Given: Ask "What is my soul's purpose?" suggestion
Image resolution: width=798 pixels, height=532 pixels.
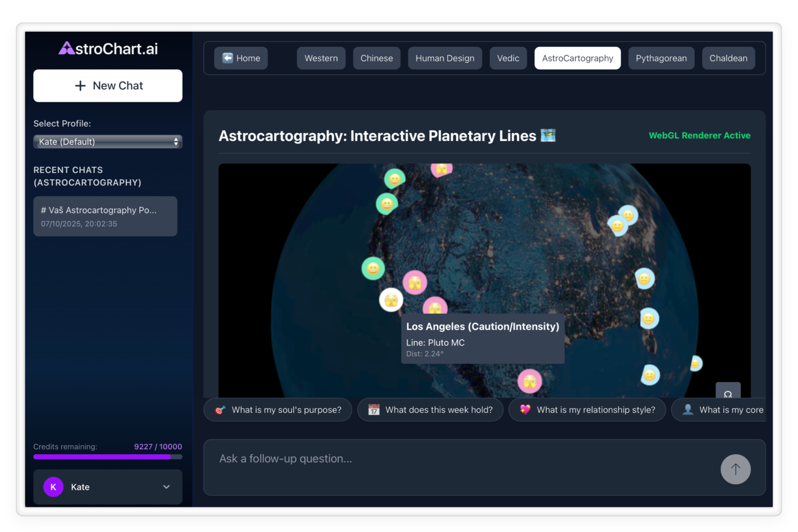Looking at the screenshot, I should 278,410.
